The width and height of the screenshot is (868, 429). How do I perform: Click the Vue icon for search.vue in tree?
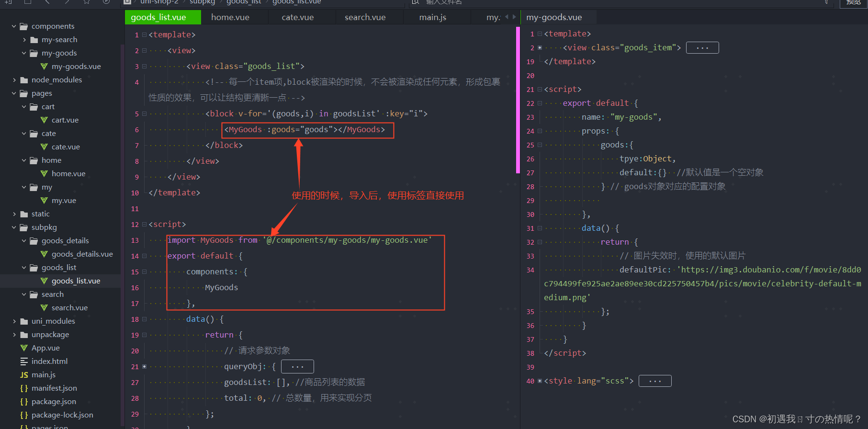[44, 308]
